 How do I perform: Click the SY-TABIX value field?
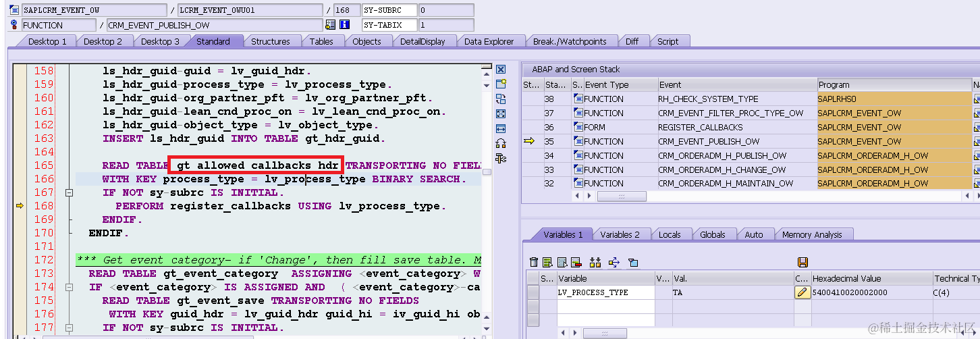(x=445, y=25)
